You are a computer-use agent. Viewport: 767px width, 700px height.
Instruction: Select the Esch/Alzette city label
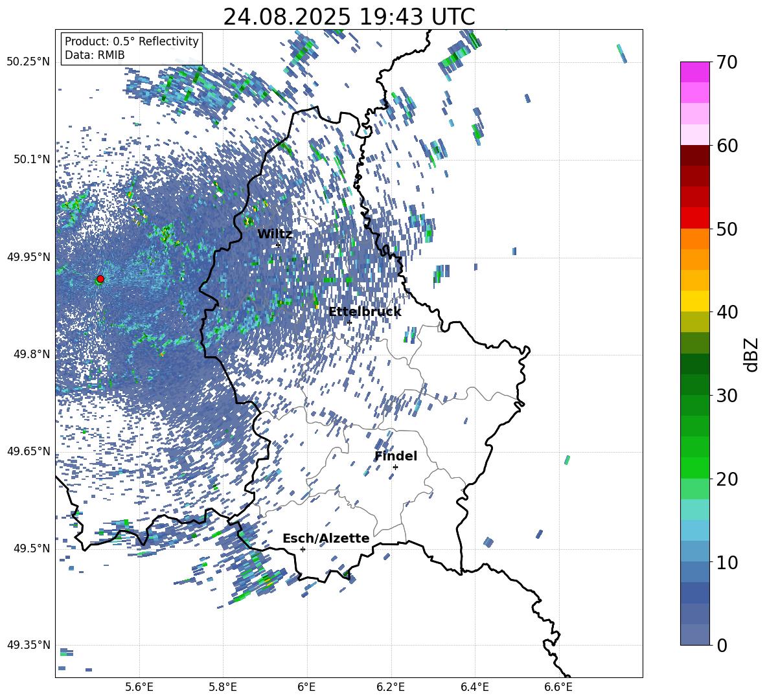326,538
